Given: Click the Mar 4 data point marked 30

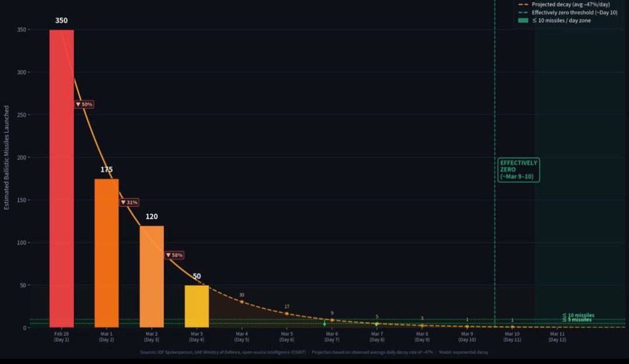Looking at the screenshot, I should click(x=242, y=302).
